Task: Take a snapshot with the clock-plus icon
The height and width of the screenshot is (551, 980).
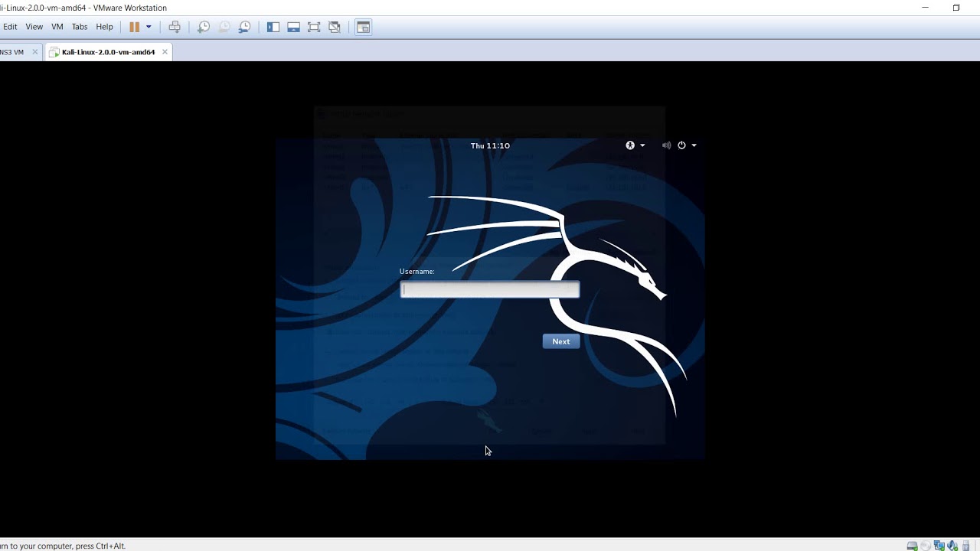Action: point(204,27)
